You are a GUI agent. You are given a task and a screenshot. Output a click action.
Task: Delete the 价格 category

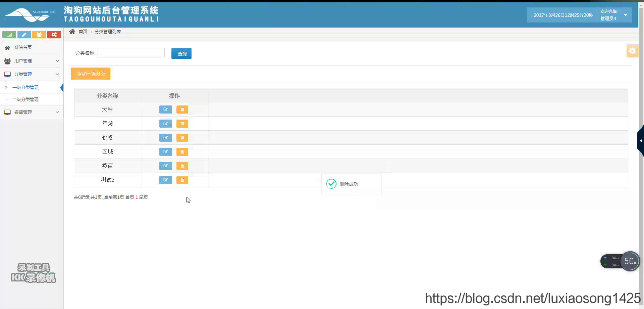tap(182, 138)
